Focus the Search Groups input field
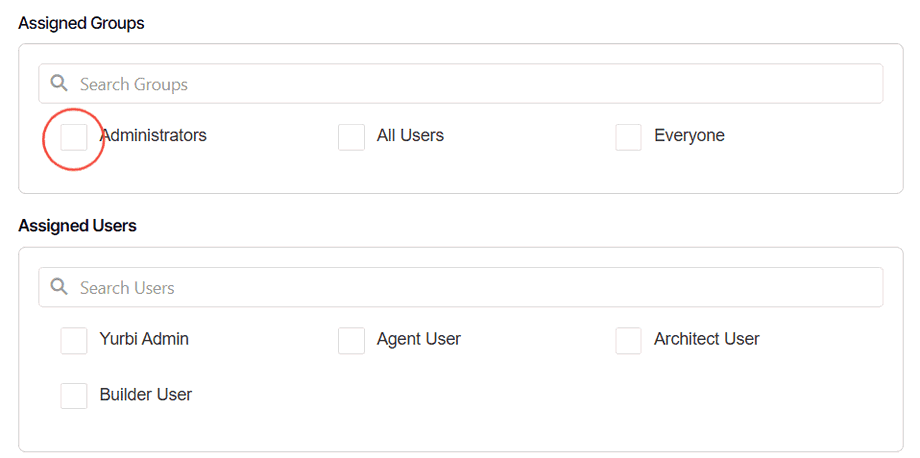 tap(470, 84)
